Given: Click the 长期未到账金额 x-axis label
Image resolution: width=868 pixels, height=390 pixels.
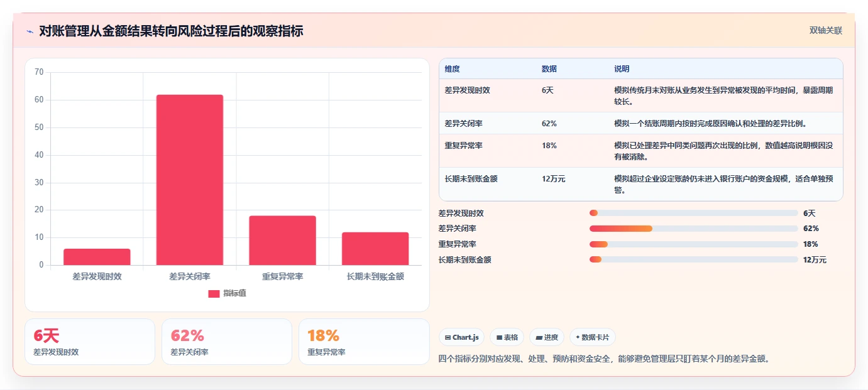Looking at the screenshot, I should pos(375,276).
